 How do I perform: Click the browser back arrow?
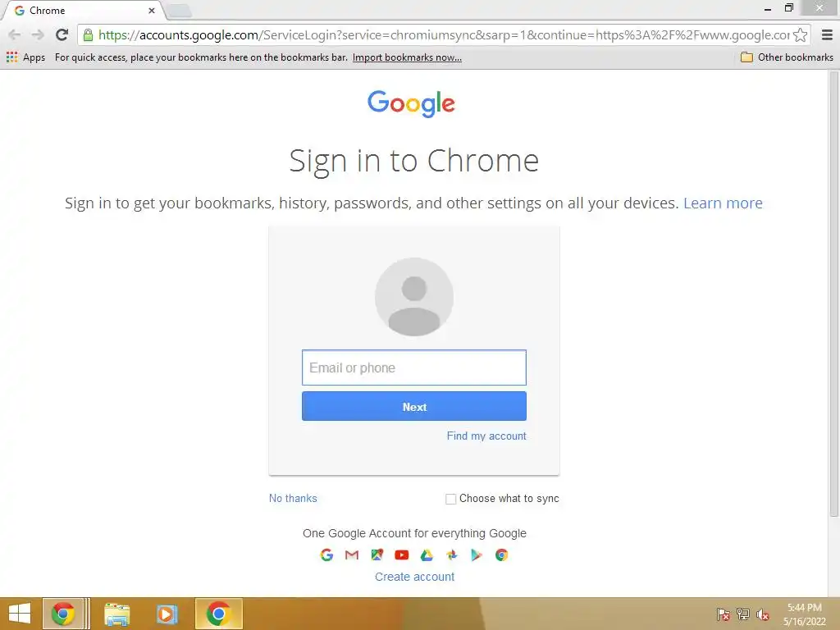[15, 34]
